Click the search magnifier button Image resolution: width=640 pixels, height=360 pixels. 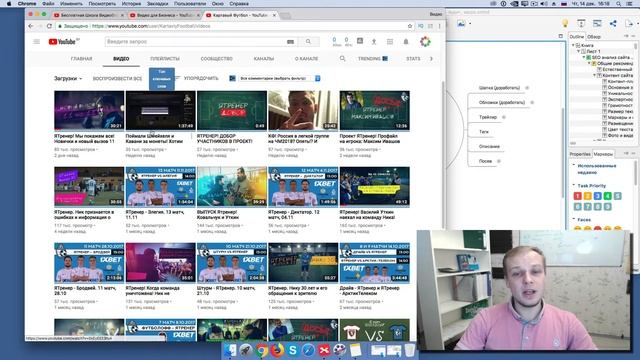308,42
